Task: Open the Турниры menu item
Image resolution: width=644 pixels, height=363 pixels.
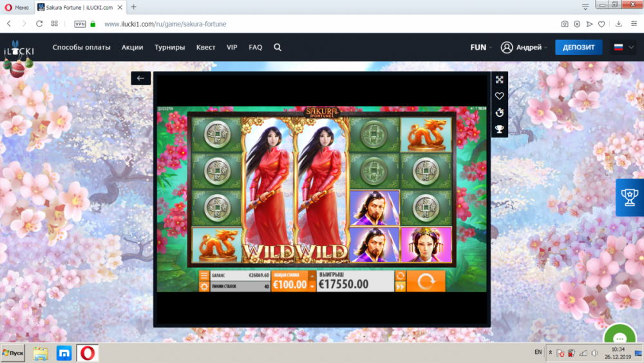Action: 169,47
